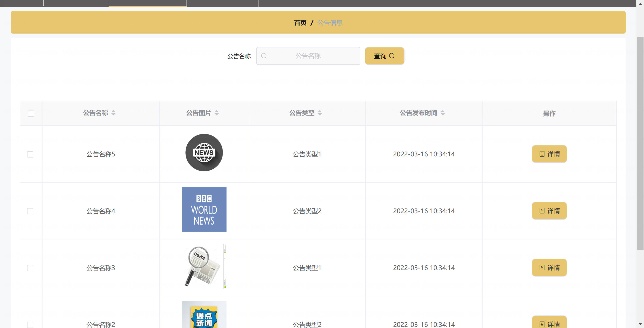
Task: Toggle the select-all checkbox in table header
Action: (31, 114)
